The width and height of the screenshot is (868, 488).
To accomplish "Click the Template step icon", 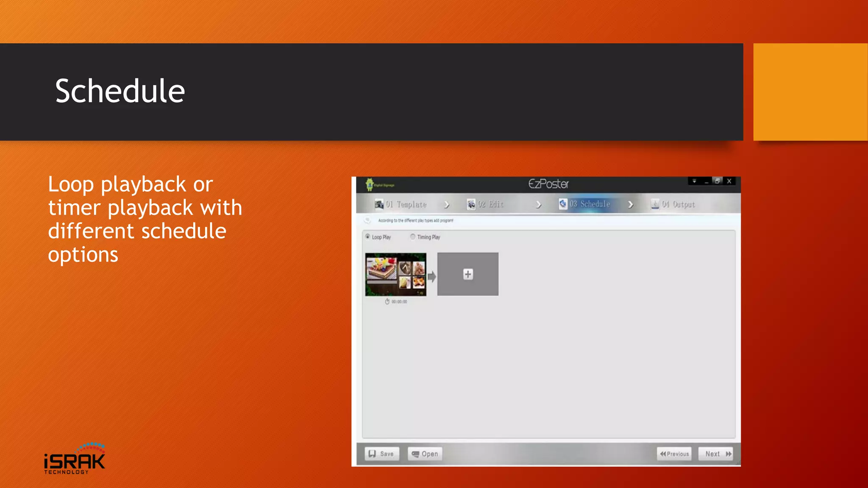I will pos(379,204).
